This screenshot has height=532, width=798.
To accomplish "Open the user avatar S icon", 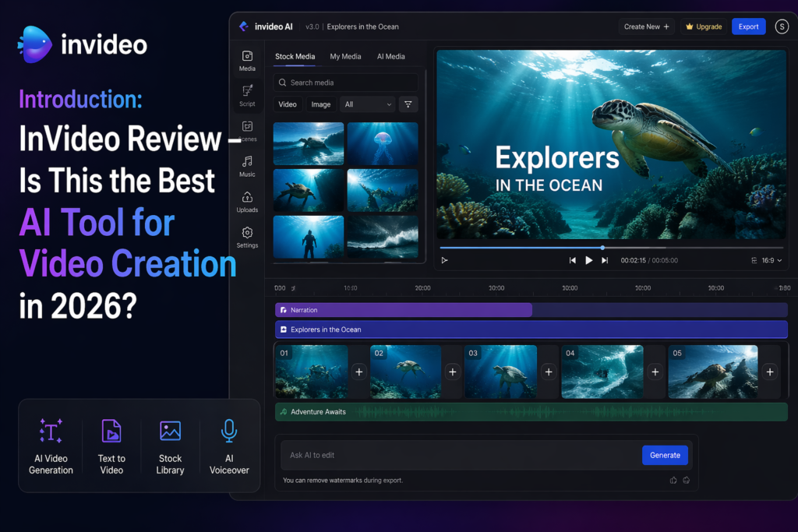I will [x=782, y=26].
